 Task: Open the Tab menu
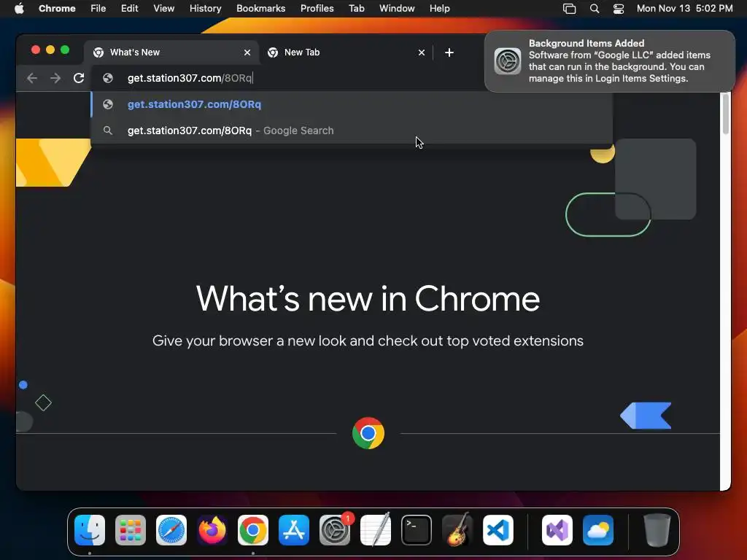(x=357, y=9)
